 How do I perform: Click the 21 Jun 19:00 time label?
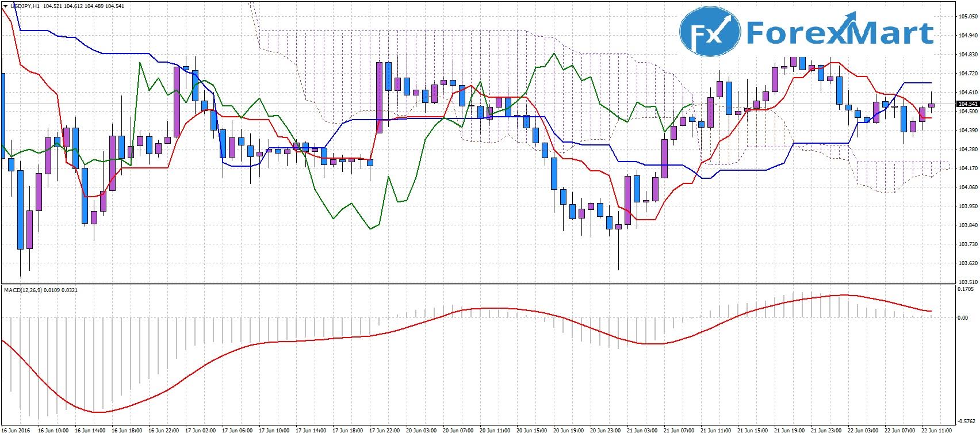[790, 430]
